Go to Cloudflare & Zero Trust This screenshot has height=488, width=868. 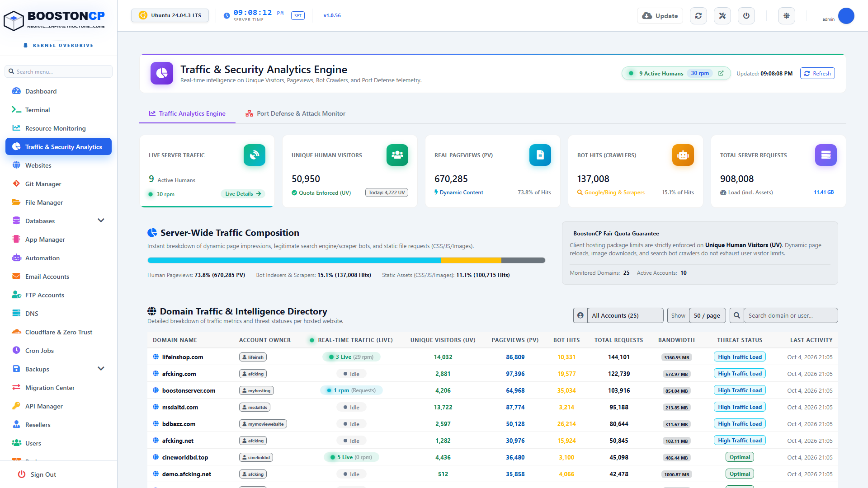(58, 332)
